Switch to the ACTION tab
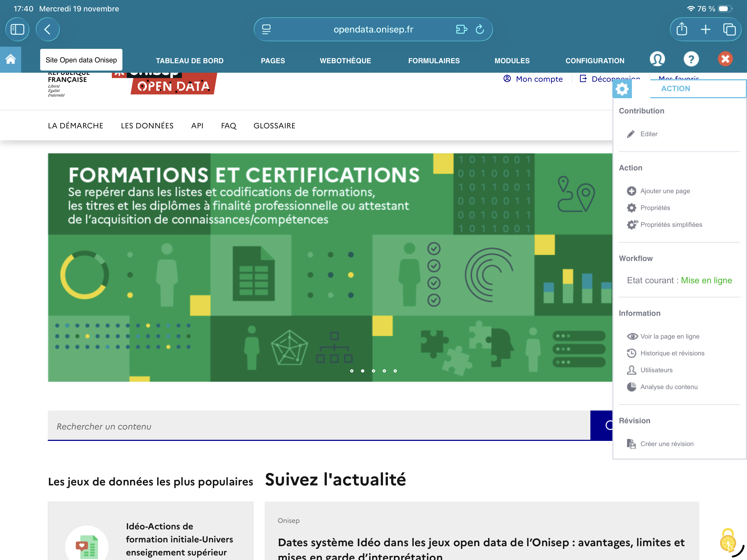Screen dimensions: 747x560 click(675, 88)
